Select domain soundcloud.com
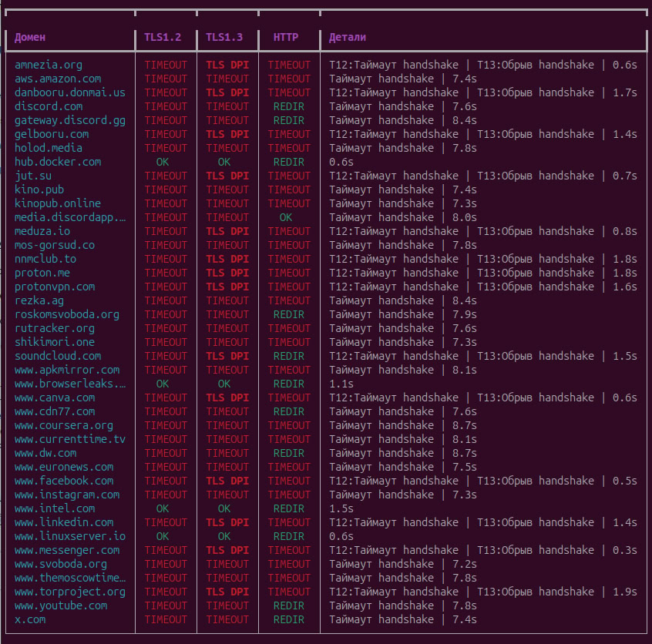652x644 pixels. (x=58, y=356)
